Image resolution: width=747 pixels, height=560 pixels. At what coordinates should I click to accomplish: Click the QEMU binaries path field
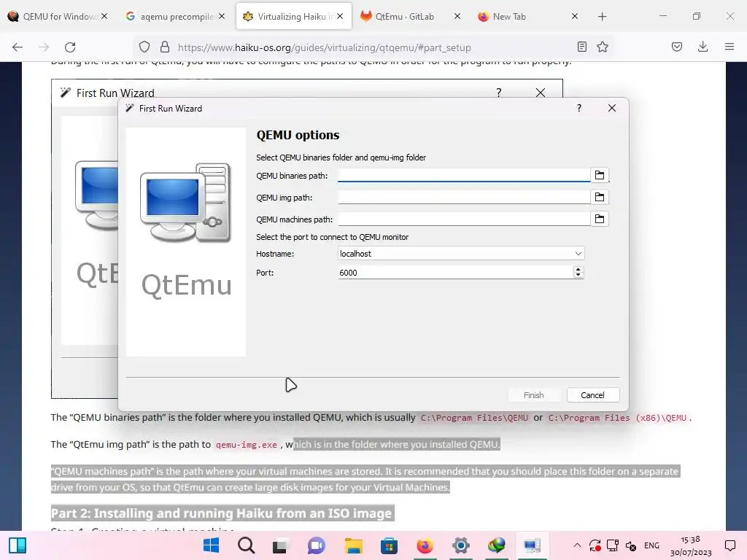(x=464, y=175)
